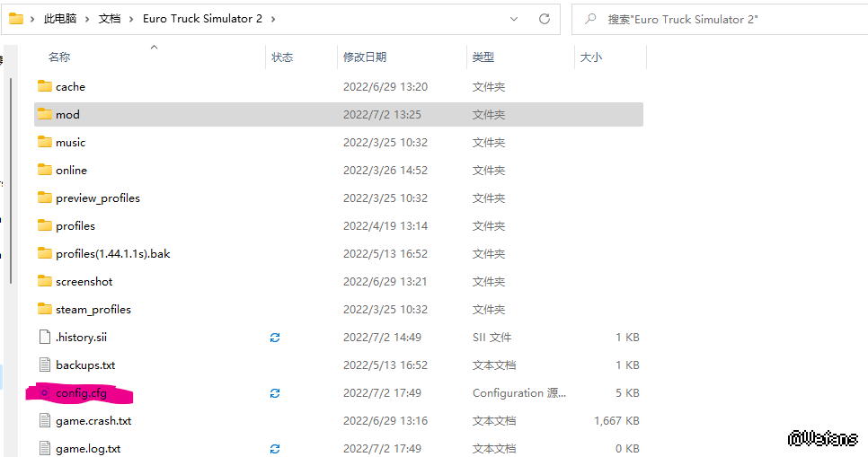Open the address bar history dropdown
The image size is (868, 457).
click(514, 19)
